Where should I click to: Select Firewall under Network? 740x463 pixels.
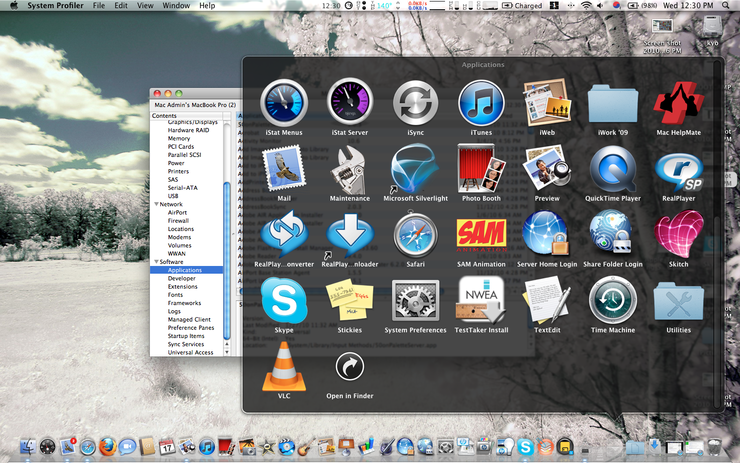click(x=179, y=221)
